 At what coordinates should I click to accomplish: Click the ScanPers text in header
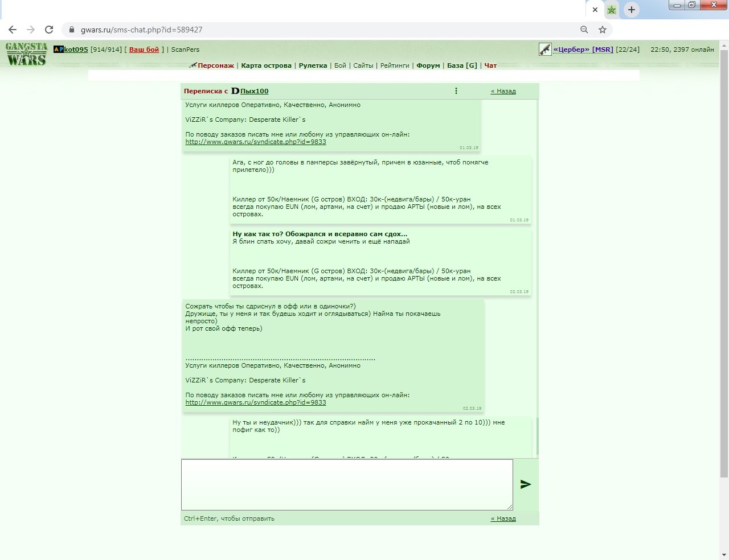[185, 50]
